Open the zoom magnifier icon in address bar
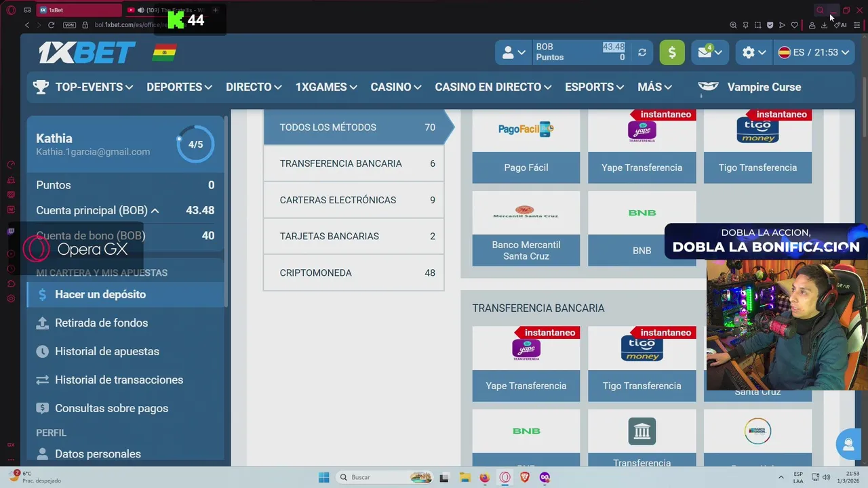 click(x=733, y=25)
